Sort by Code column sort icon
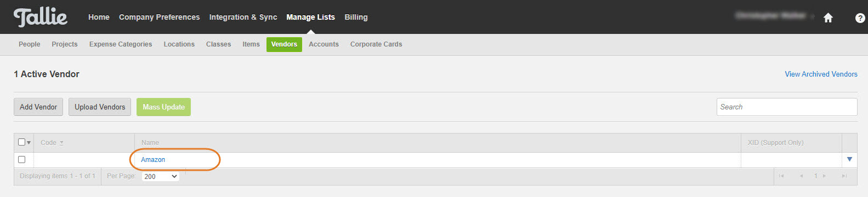Screen dimensions: 868x197 (x=61, y=143)
